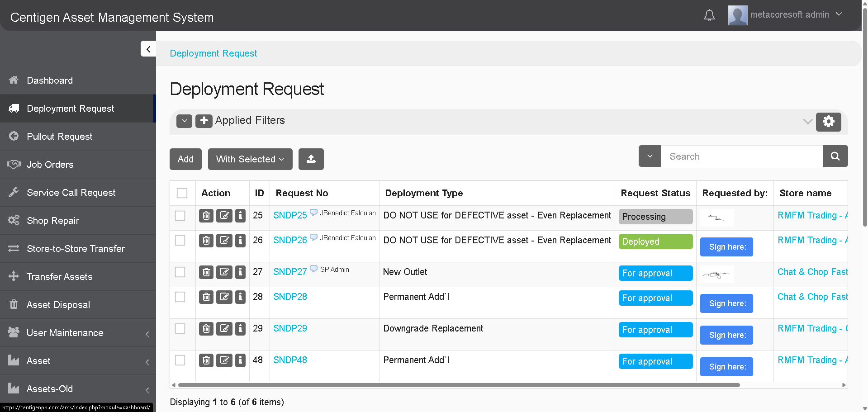Open the SNDP28 request link
Screen dimensions: 868x412
pyautogui.click(x=290, y=297)
